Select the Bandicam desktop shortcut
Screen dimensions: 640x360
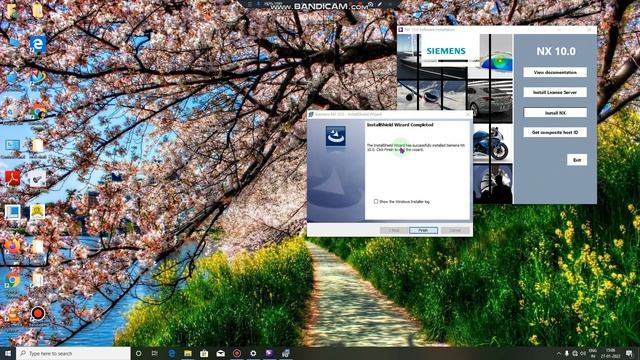(38, 313)
